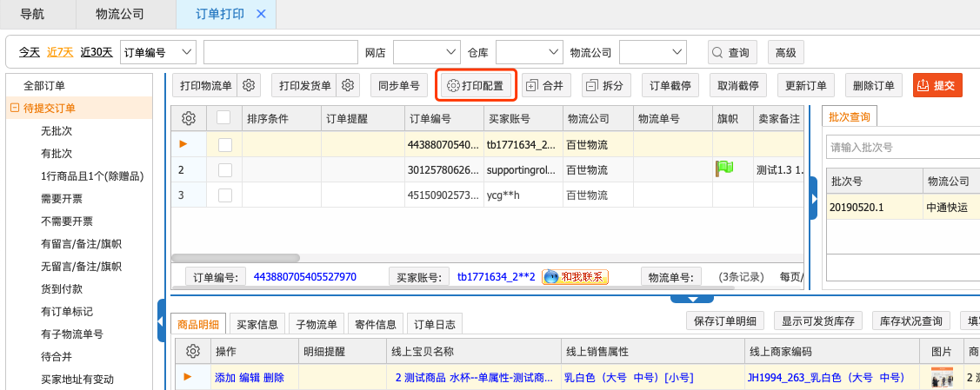Screen dimensions: 980x390
Task: Check the first order row checkbox
Action: 225,145
